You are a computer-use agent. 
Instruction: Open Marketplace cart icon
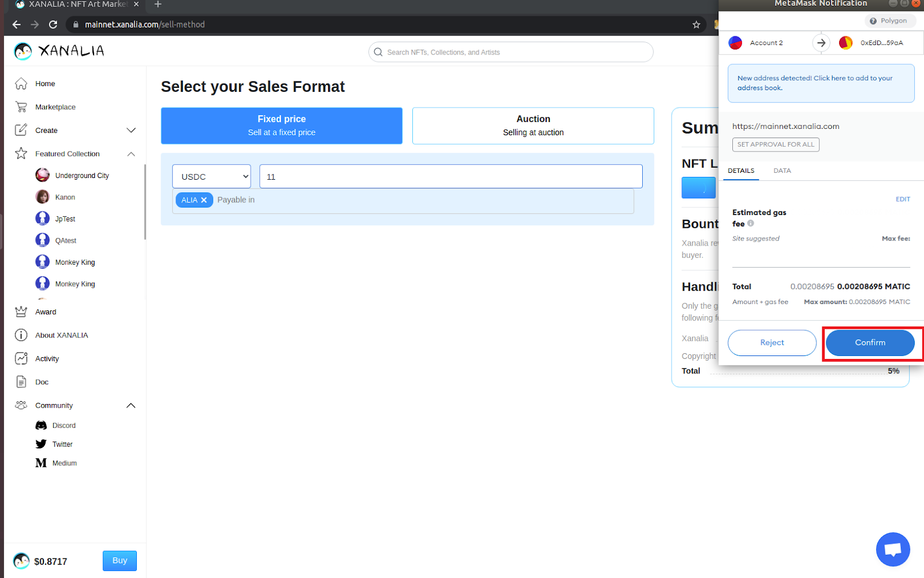coord(21,107)
